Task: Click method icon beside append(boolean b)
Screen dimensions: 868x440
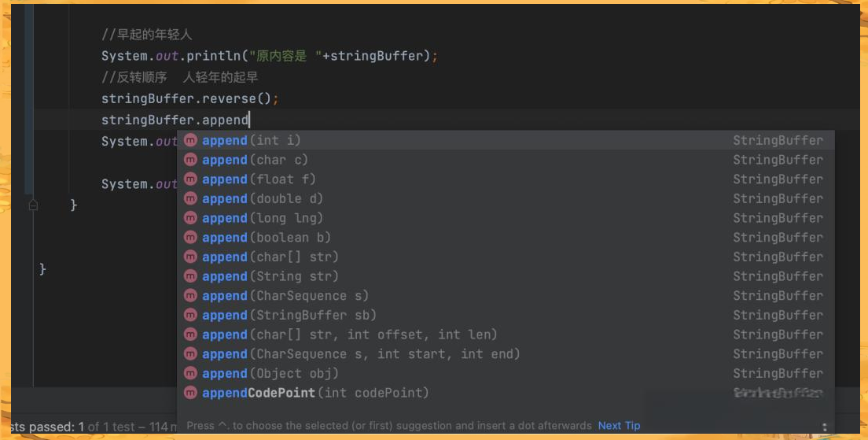Action: [x=190, y=238]
